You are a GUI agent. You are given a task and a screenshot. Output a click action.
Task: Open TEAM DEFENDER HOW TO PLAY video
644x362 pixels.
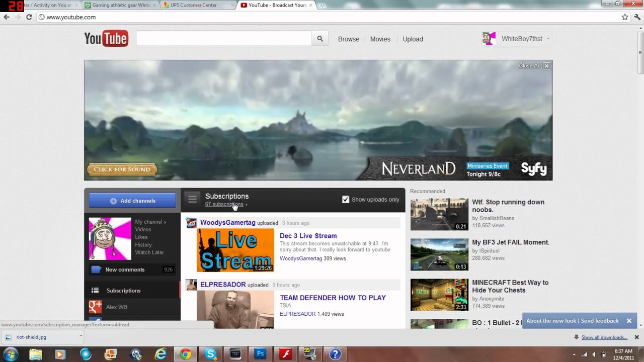point(333,298)
